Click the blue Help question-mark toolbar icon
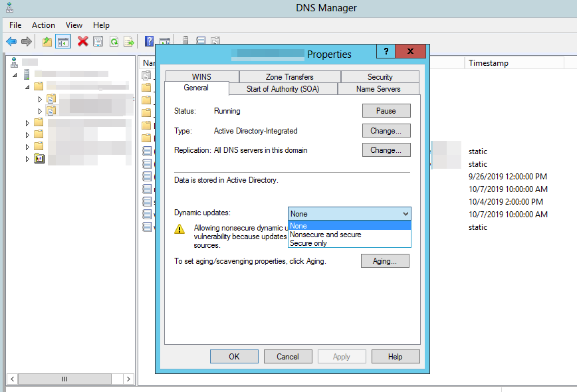This screenshot has width=577, height=392. coord(149,41)
